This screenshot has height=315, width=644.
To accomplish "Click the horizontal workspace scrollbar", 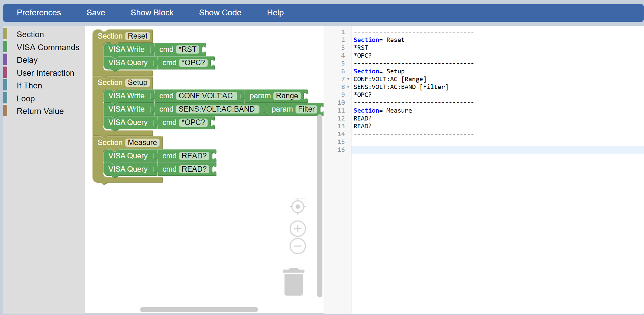I will coord(199,310).
